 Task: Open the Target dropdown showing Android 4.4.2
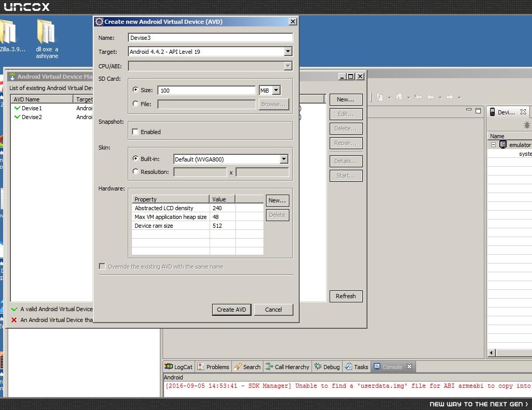(x=210, y=52)
